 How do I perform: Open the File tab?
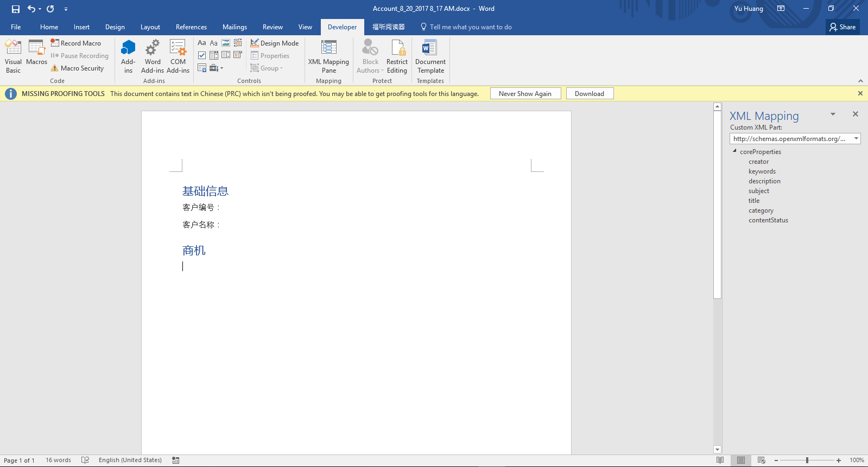click(x=16, y=27)
